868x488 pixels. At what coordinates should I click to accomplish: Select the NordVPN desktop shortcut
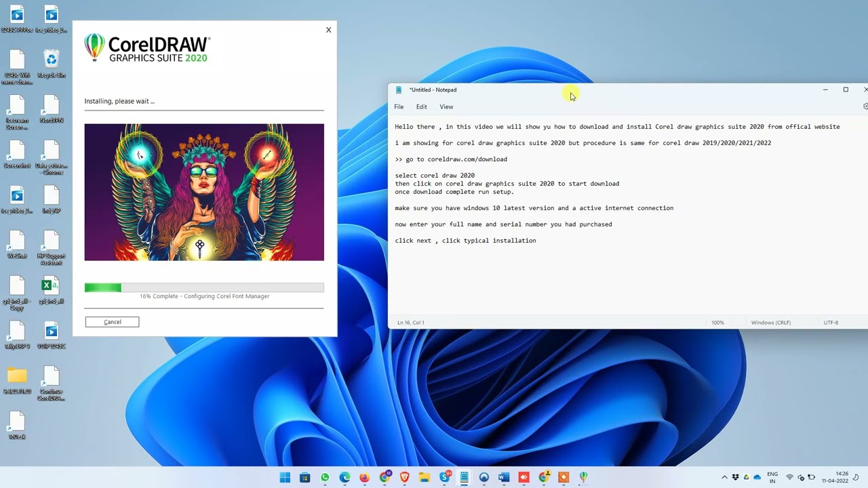[x=52, y=108]
